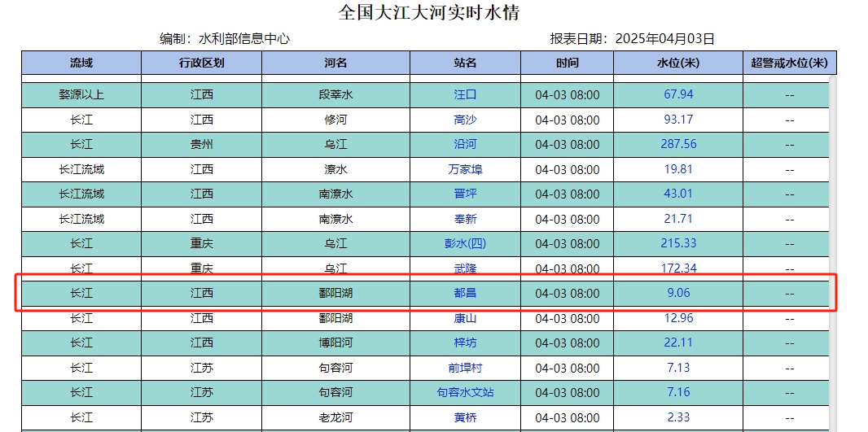
Task: Click the page title 全国大江大河实时水情
Action: tap(429, 12)
